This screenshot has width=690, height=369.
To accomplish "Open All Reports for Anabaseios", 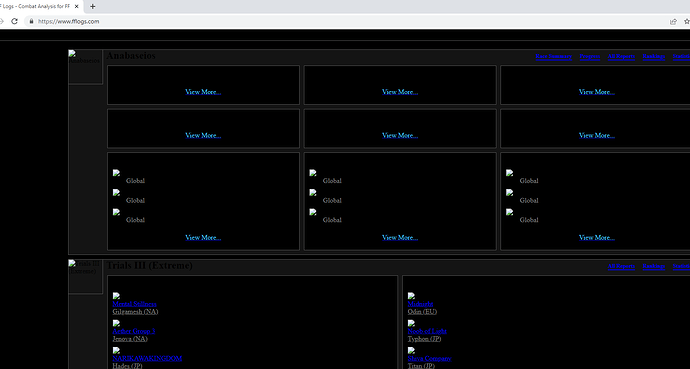I will 621,56.
